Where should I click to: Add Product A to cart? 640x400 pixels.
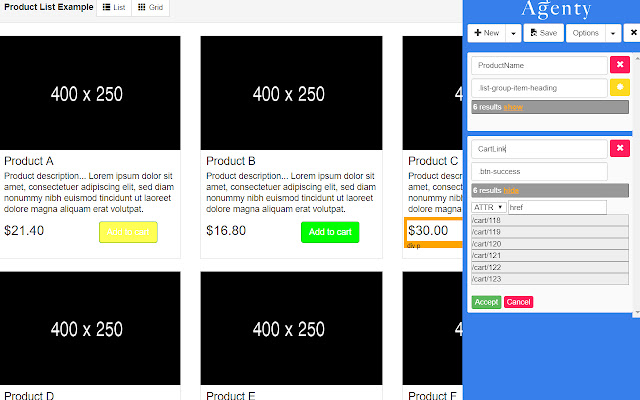click(128, 232)
